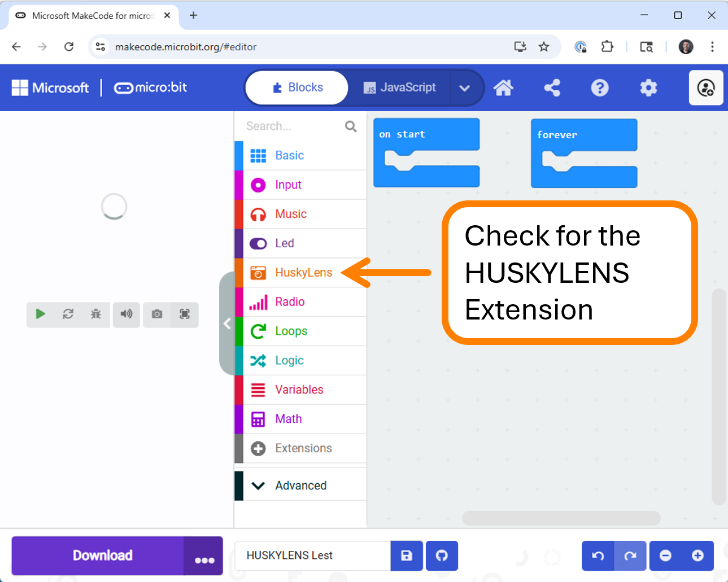Focus the toolbox Search field

click(x=294, y=126)
